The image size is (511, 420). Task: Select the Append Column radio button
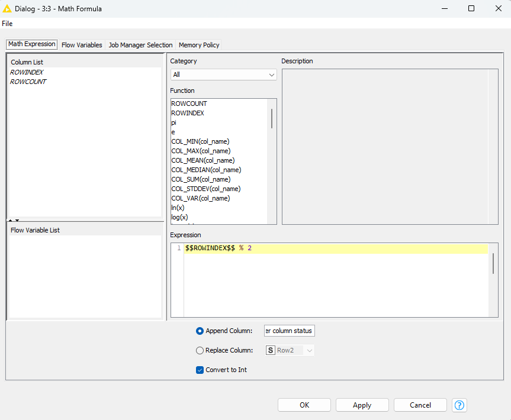tap(200, 331)
